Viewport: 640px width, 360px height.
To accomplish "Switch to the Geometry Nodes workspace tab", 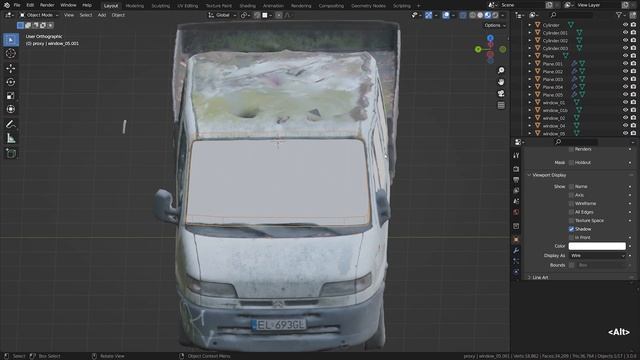I will click(x=368, y=6).
